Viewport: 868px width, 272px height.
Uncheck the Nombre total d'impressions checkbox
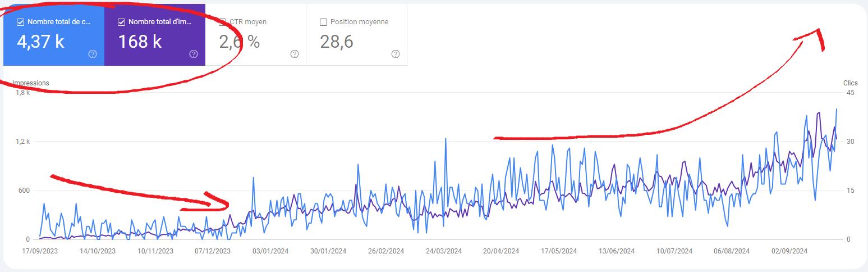121,22
